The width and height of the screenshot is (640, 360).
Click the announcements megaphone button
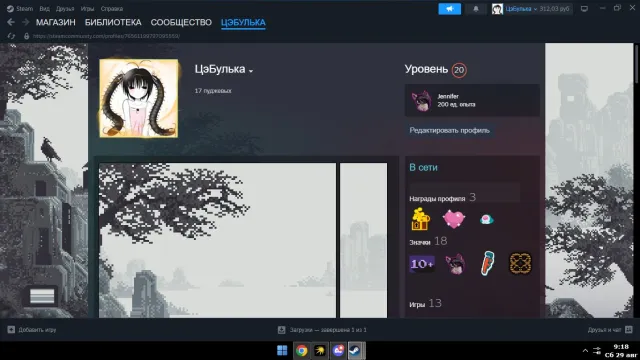[x=449, y=9]
